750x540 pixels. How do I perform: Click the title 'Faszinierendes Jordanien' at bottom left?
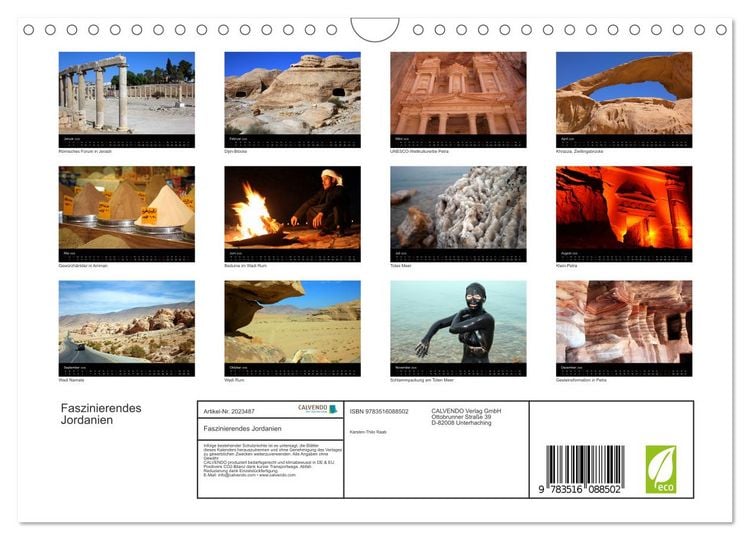point(101,414)
